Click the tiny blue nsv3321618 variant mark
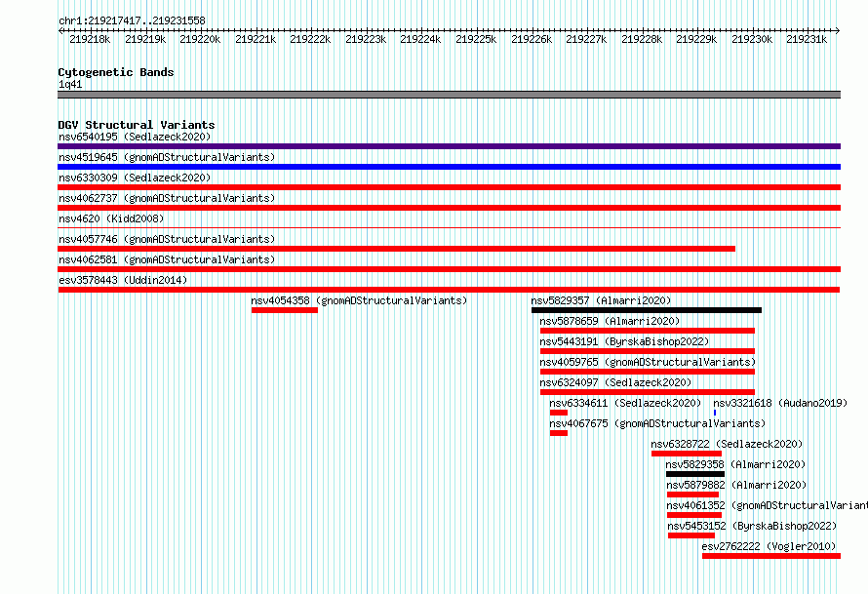This screenshot has width=868, height=594. pos(715,413)
